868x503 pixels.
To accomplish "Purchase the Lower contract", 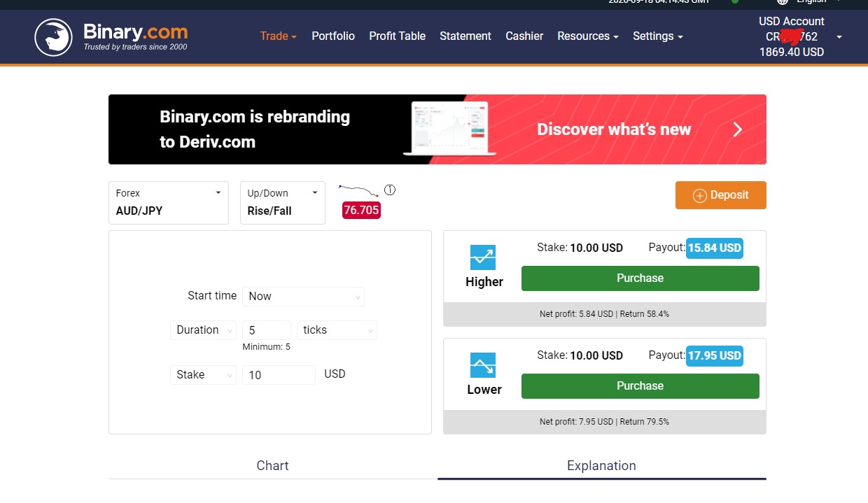I will click(x=640, y=386).
